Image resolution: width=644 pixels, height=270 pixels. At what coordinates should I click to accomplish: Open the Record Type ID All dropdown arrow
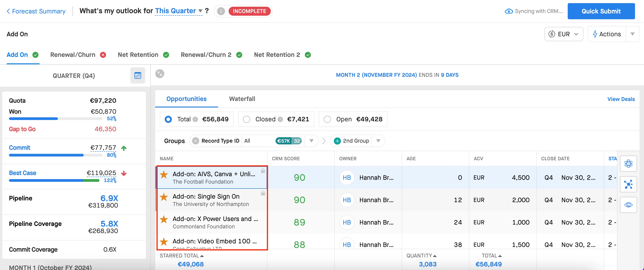point(311,141)
